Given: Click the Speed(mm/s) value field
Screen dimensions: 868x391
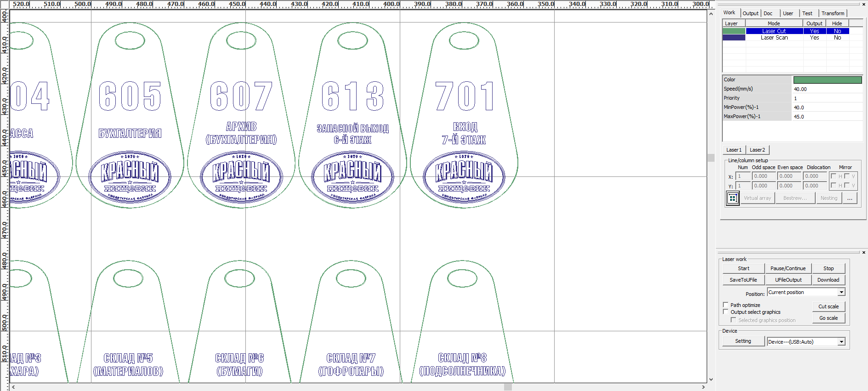Looking at the screenshot, I should coord(827,89).
